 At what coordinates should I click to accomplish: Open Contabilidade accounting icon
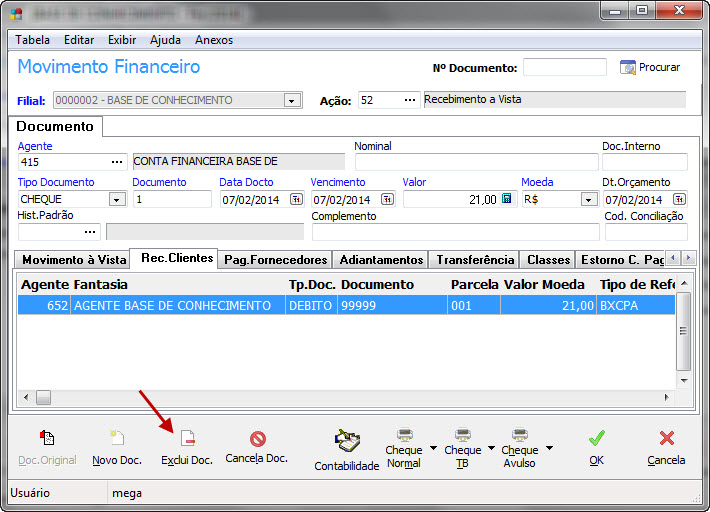[346, 441]
